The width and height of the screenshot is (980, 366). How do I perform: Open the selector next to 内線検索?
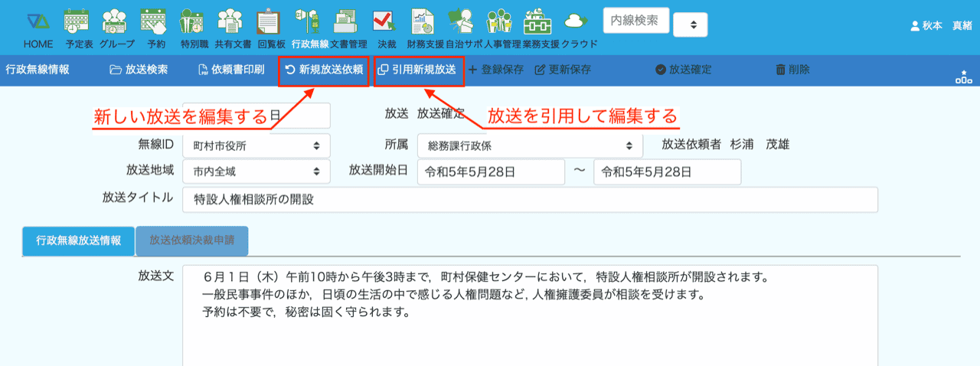pos(691,25)
